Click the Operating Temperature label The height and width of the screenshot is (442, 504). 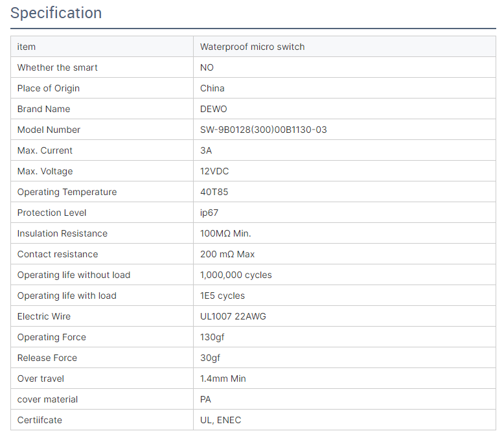click(67, 192)
